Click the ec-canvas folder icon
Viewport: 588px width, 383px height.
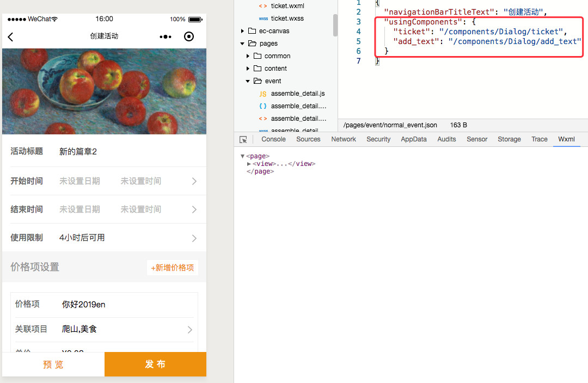(x=253, y=30)
